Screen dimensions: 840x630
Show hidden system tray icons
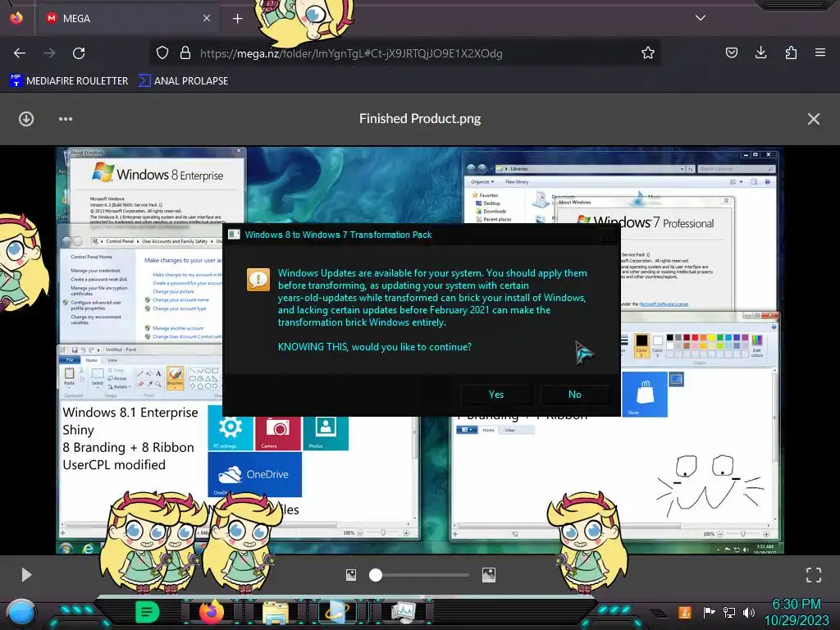tap(659, 614)
